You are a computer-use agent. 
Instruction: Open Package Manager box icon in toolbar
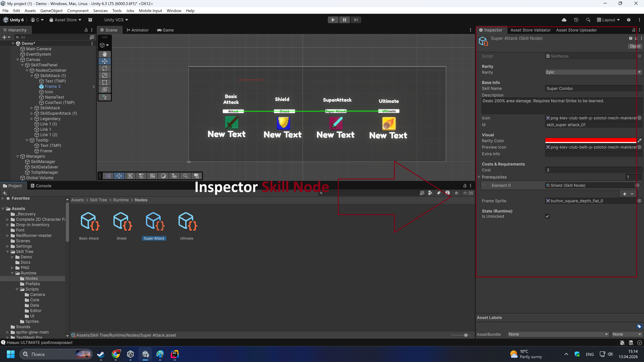coord(90,20)
